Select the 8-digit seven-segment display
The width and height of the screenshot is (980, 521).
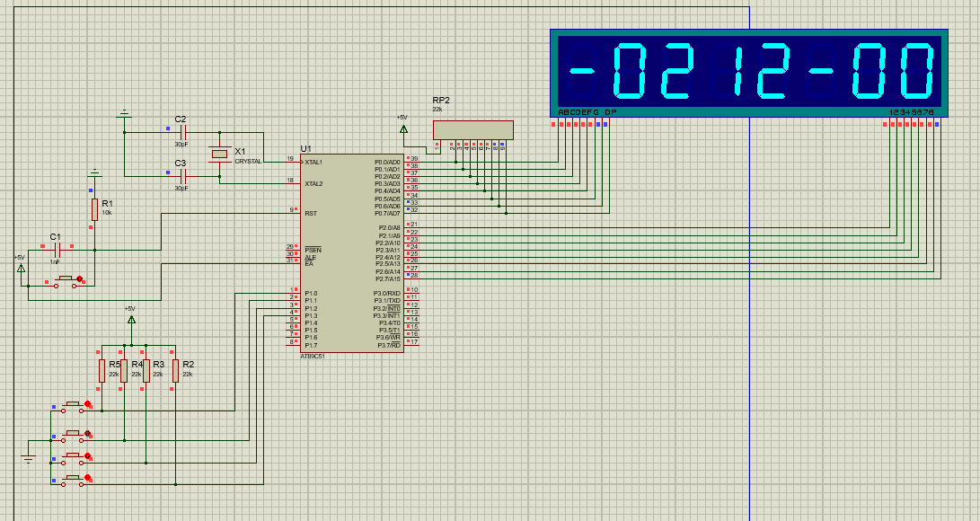tap(749, 73)
